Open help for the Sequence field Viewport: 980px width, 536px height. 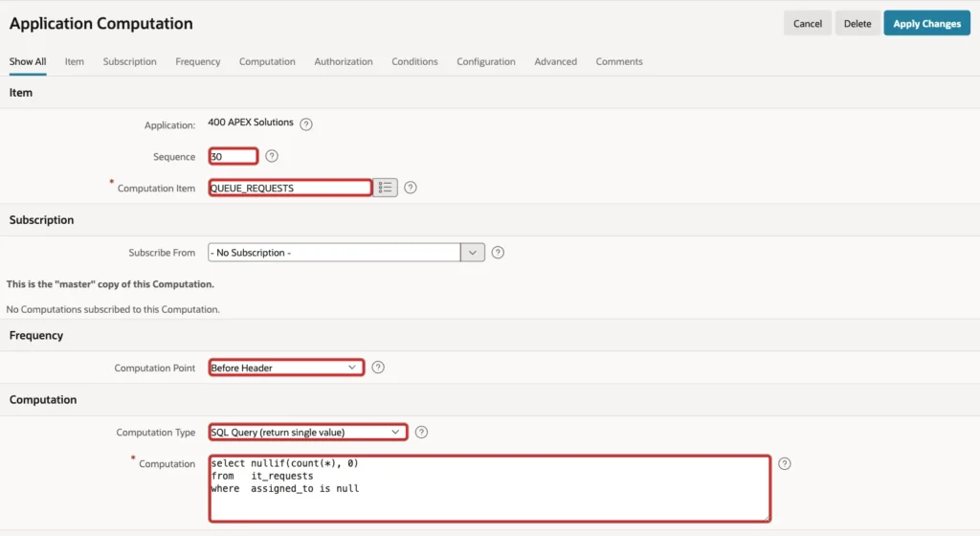point(271,156)
